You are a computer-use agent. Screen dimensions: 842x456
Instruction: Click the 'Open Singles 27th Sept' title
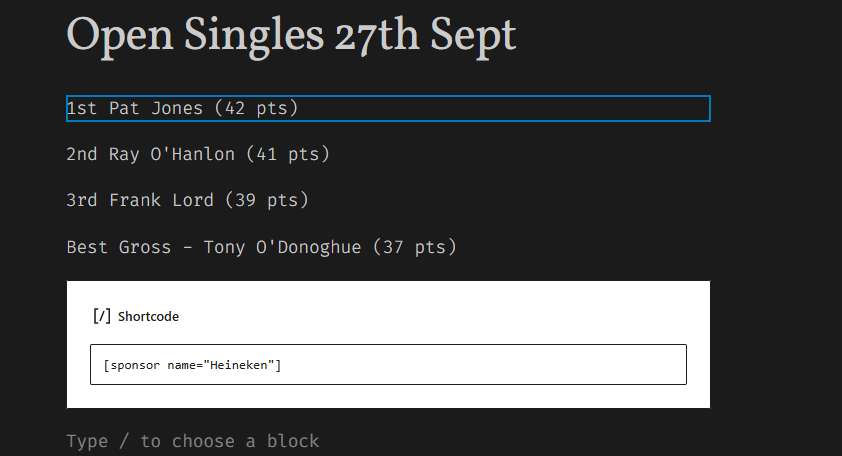(291, 35)
